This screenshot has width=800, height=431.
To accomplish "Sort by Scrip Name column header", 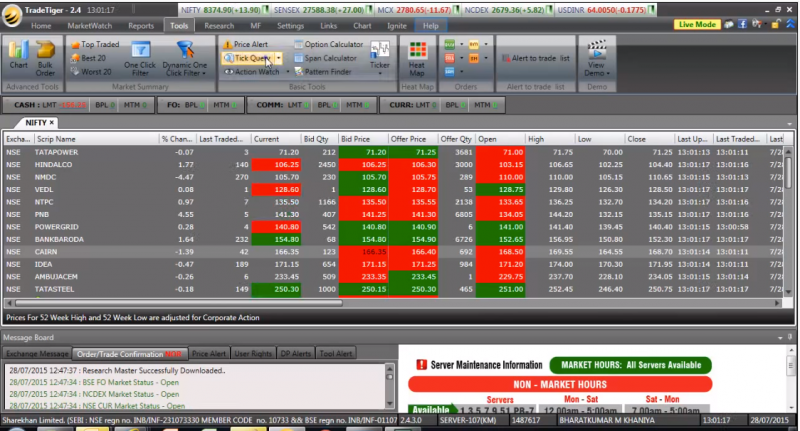I will (95, 139).
